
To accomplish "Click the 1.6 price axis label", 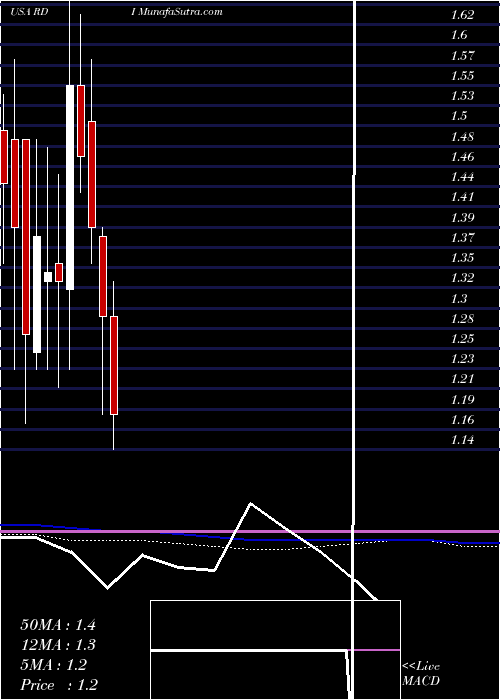I will pos(459,35).
